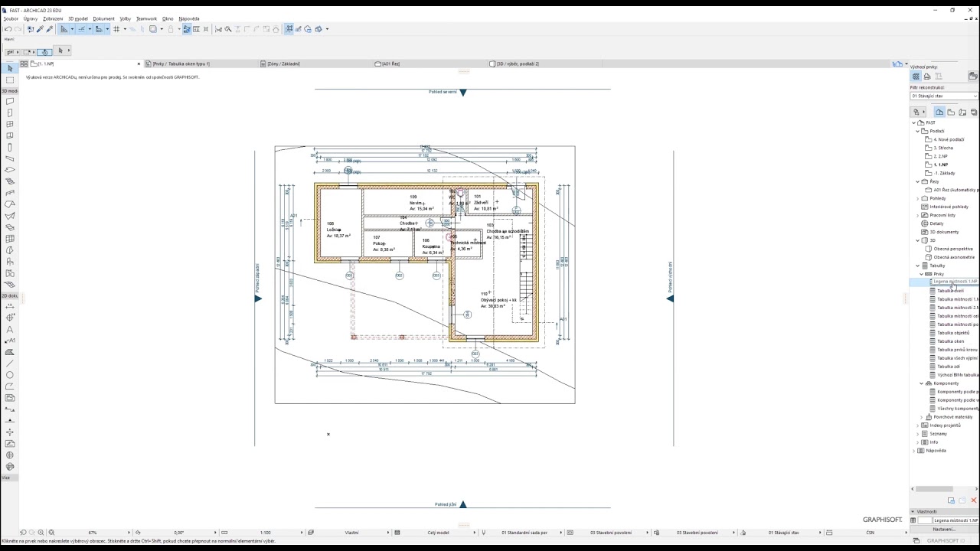Collapse the Podlaží tree node
Image resolution: width=980 pixels, height=551 pixels.
coord(917,131)
